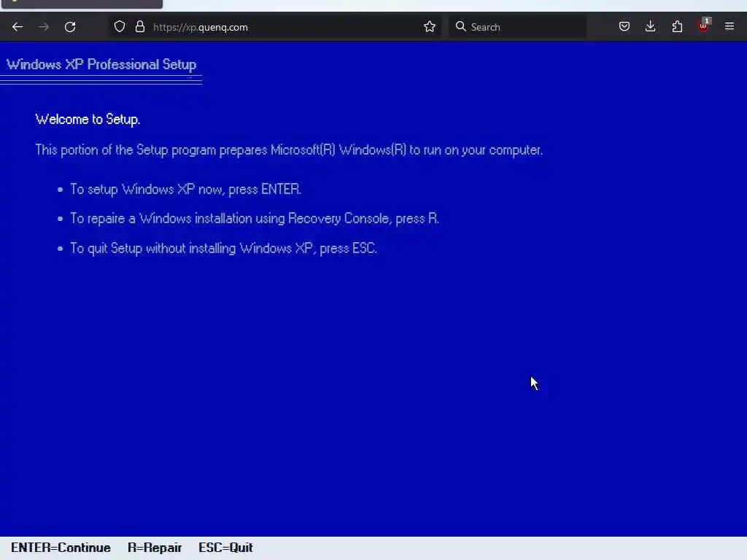This screenshot has height=560, width=747.
Task: View site security padlock information
Action: pos(139,27)
